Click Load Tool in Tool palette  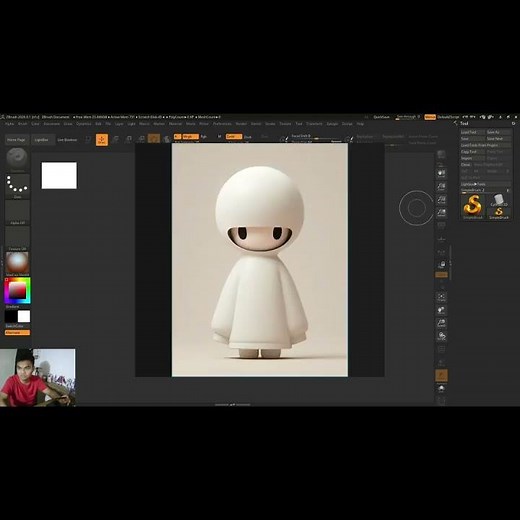472,132
